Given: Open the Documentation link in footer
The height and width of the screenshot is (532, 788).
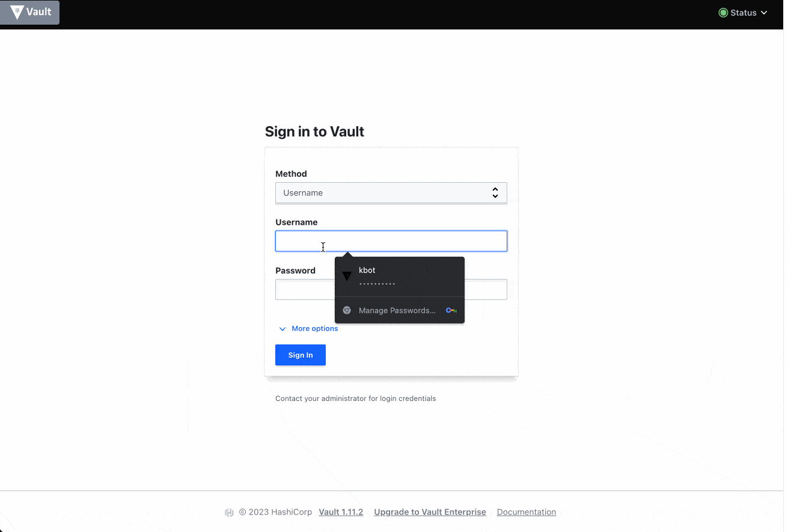Looking at the screenshot, I should pyautogui.click(x=526, y=512).
